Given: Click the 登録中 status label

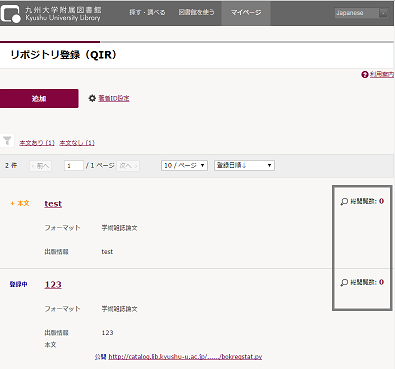Looking at the screenshot, I should click(18, 284).
